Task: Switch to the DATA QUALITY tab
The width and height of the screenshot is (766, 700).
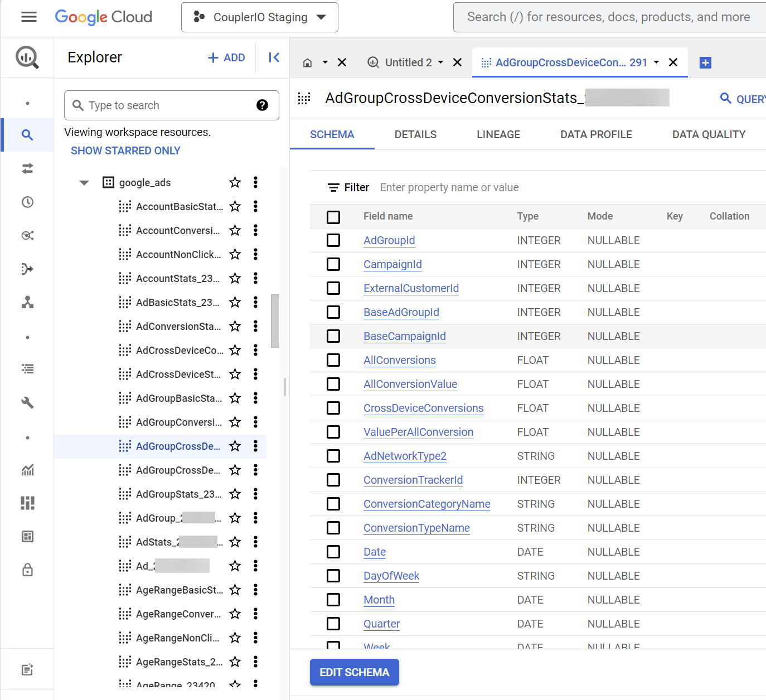Action: (x=709, y=134)
